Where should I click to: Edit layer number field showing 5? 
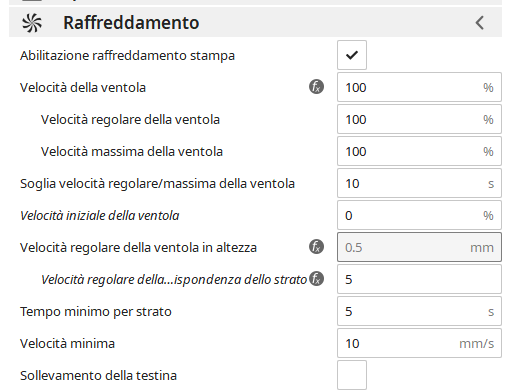[x=419, y=279]
